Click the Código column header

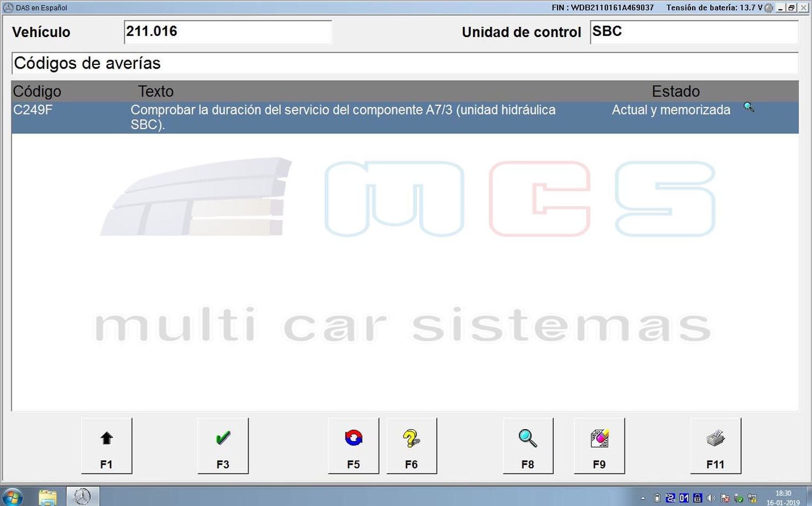click(37, 91)
